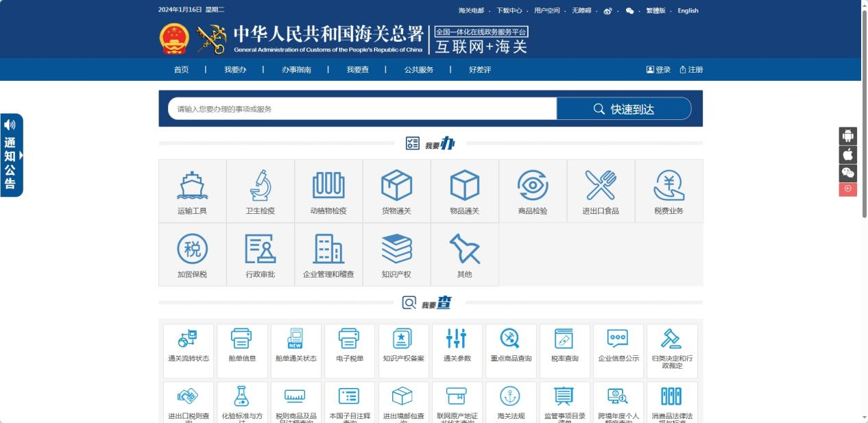Open the Apple app download icon

coord(848,154)
